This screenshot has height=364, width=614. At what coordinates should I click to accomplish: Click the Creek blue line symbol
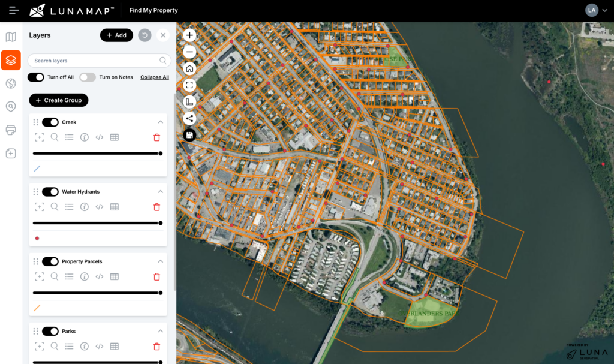point(37,169)
